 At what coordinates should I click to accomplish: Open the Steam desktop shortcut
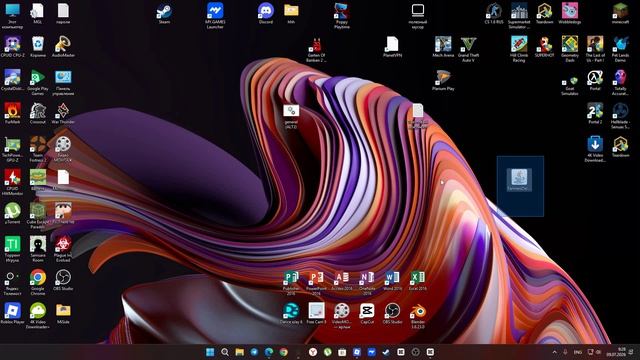pos(164,13)
